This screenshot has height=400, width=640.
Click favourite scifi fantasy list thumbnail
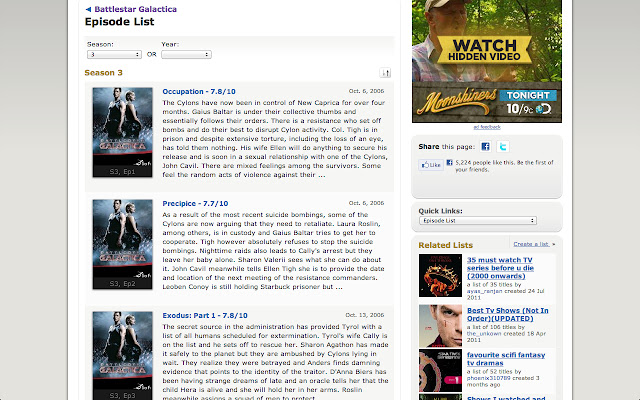440,370
